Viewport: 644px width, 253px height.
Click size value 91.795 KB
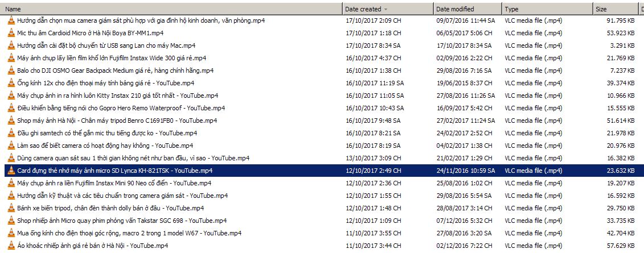click(621, 20)
